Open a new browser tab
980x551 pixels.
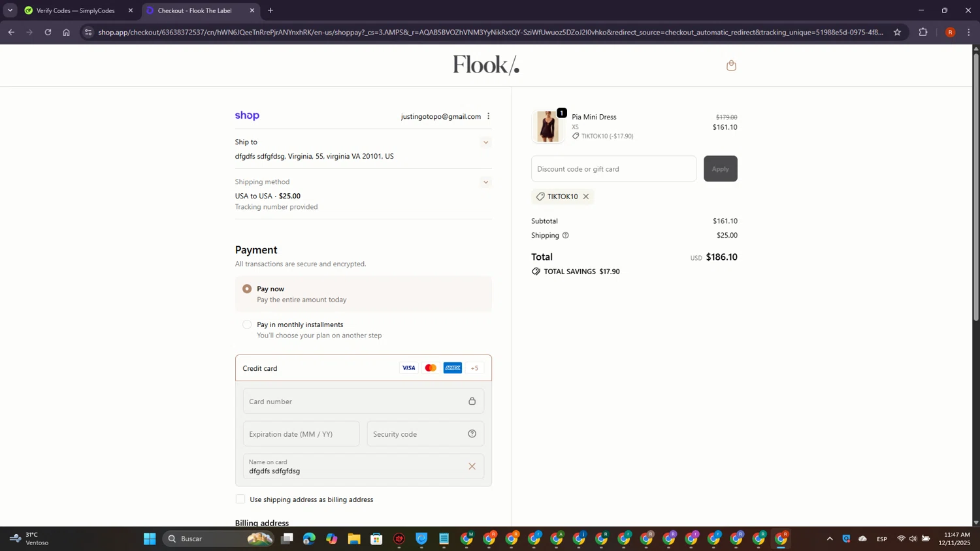(270, 10)
